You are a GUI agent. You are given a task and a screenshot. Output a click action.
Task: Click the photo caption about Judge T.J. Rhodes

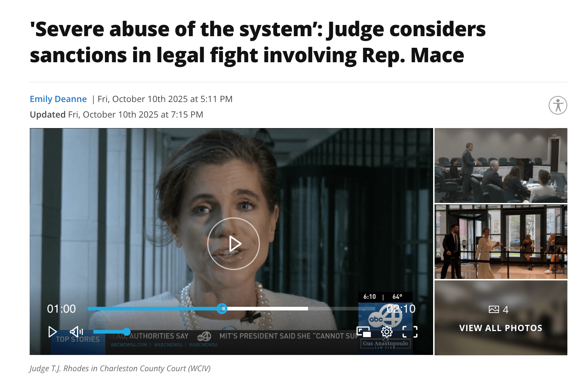(x=120, y=368)
